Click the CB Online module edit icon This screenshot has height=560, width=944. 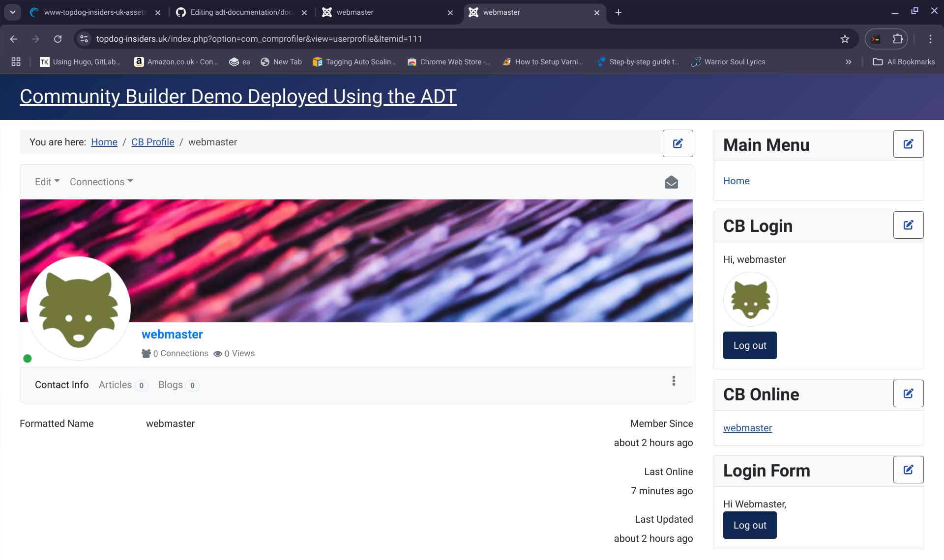point(908,393)
